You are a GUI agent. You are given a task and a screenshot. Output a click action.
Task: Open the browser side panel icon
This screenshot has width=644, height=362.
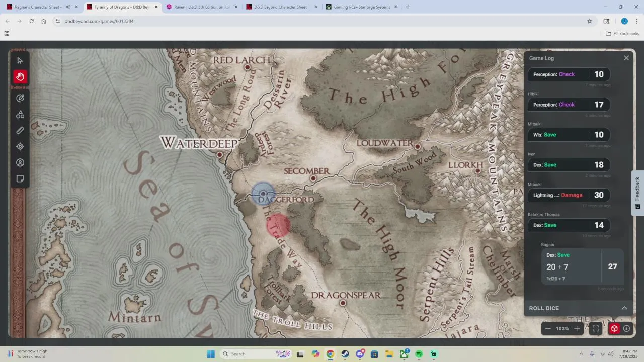point(606,21)
